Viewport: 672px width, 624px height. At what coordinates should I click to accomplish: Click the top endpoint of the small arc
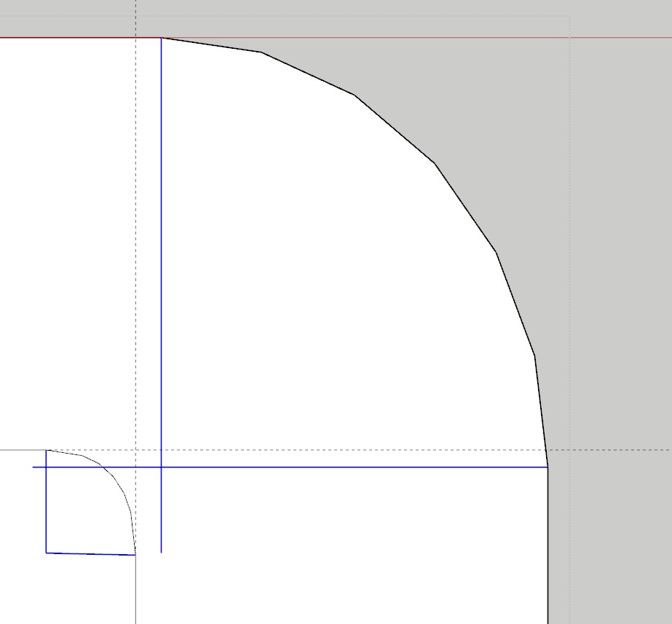point(47,450)
